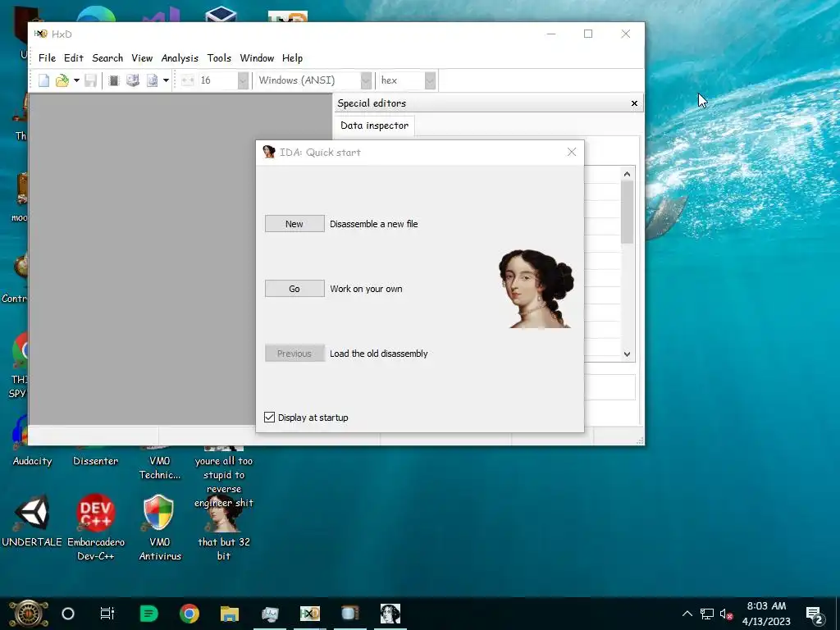Click the HxD icon on the taskbar
This screenshot has height=630, width=840.
tap(309, 614)
